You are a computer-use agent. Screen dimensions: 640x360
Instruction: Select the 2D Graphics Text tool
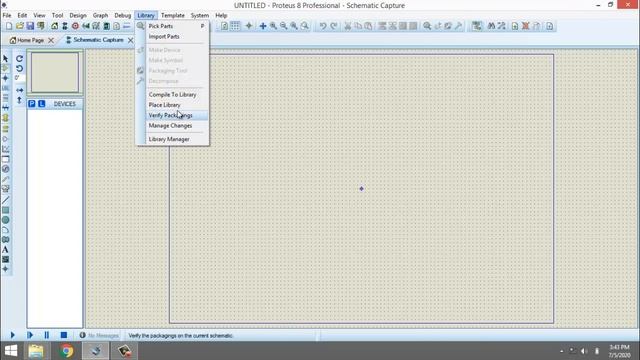pos(5,249)
